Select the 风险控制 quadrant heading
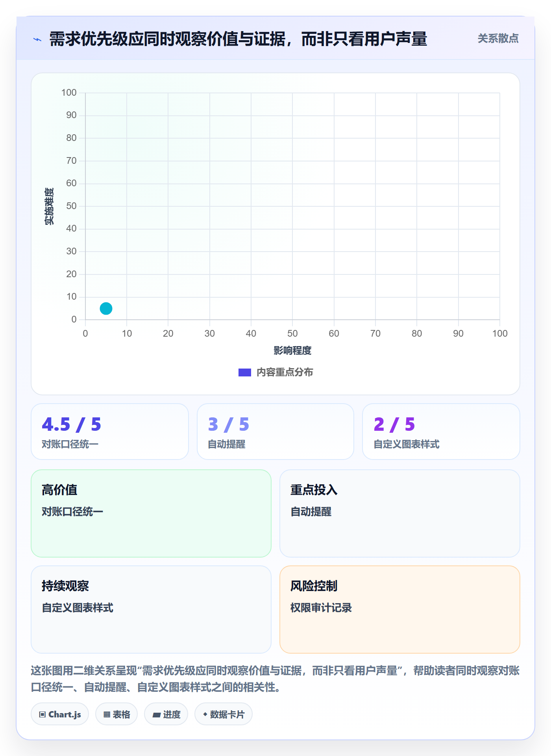 point(314,586)
